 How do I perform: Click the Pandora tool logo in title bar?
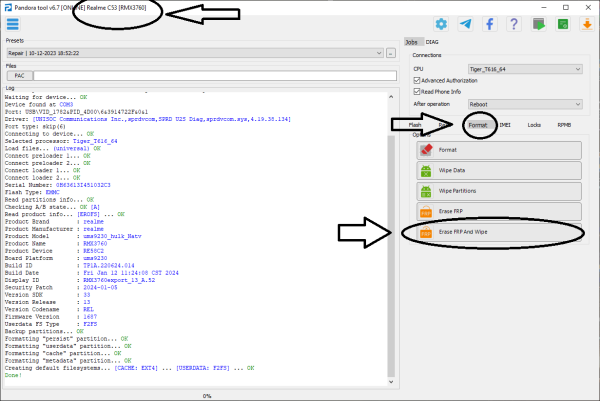click(8, 7)
